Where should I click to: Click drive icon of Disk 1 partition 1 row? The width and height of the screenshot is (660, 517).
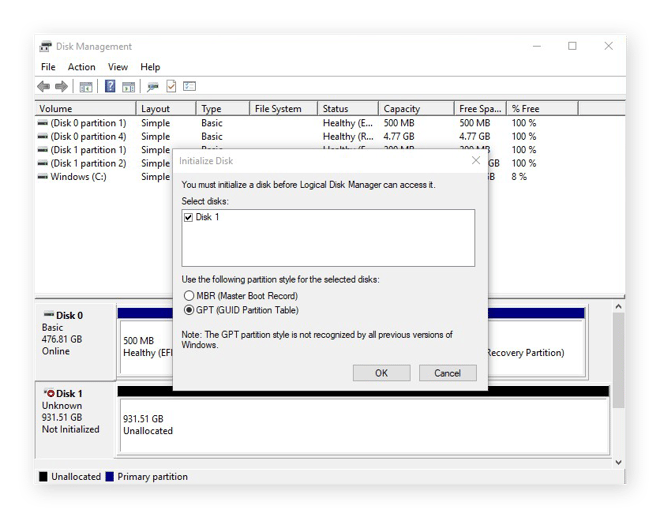pyautogui.click(x=43, y=150)
